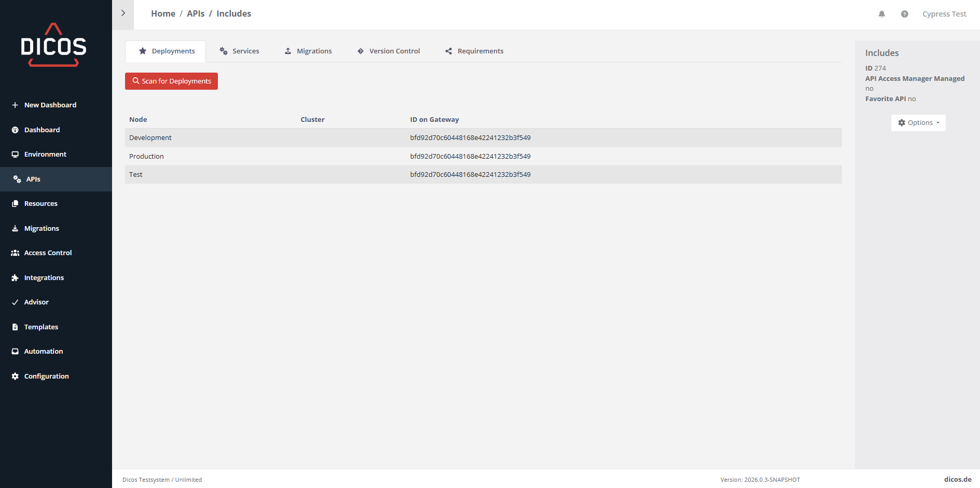Select the Production node row

point(484,156)
